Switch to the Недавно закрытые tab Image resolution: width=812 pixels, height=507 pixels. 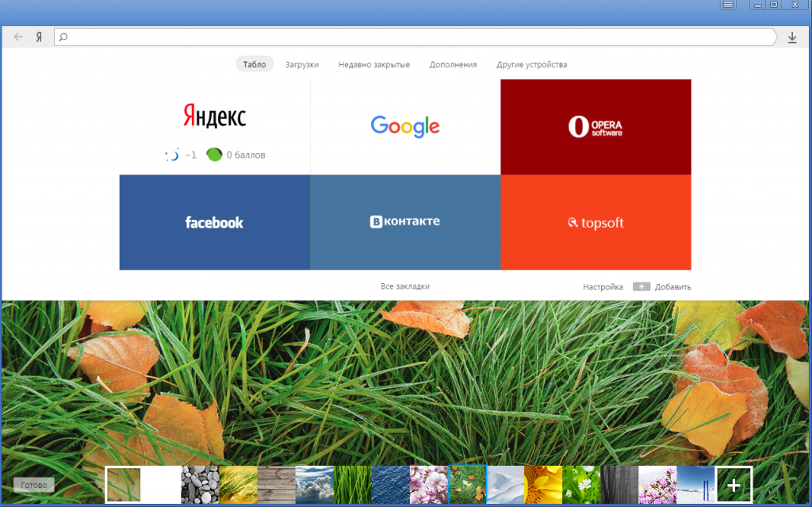373,64
